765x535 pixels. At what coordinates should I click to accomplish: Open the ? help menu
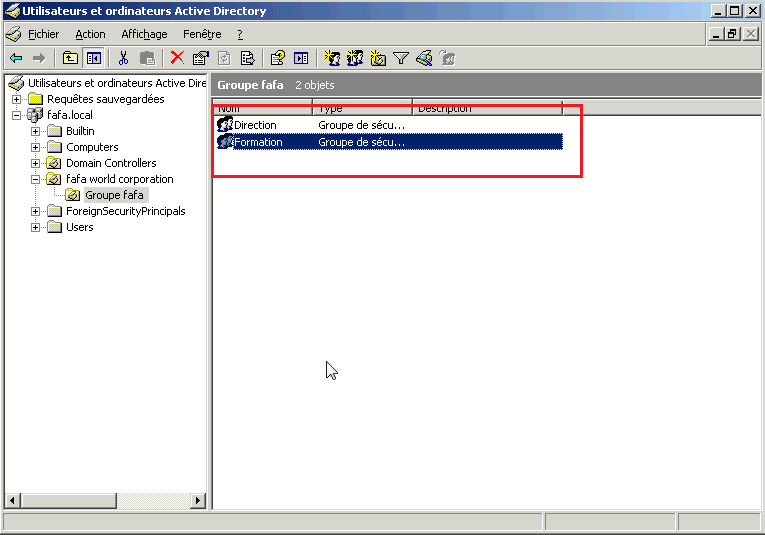(240, 34)
